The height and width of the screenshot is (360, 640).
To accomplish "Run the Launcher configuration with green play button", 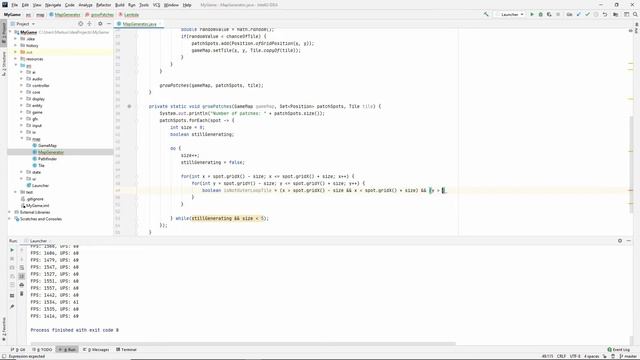I will (x=532, y=15).
